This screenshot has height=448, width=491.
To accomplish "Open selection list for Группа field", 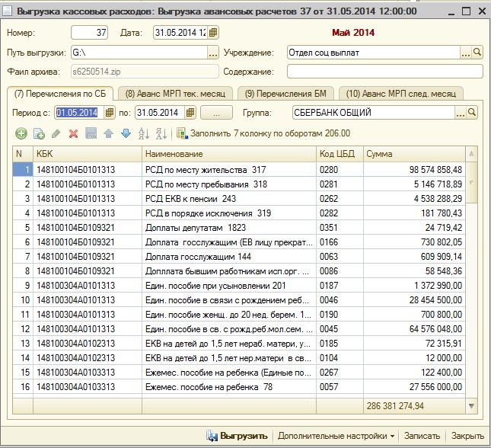I will tap(460, 113).
